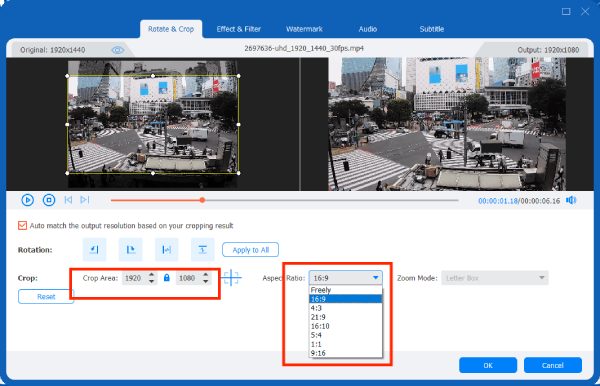The width and height of the screenshot is (600, 386).
Task: Click the playback progress slider handle
Action: pyautogui.click(x=202, y=200)
